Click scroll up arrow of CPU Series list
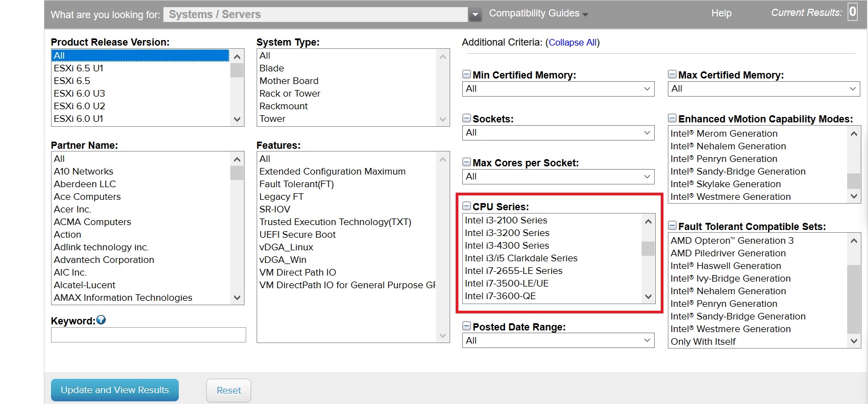868x404 pixels. click(648, 221)
